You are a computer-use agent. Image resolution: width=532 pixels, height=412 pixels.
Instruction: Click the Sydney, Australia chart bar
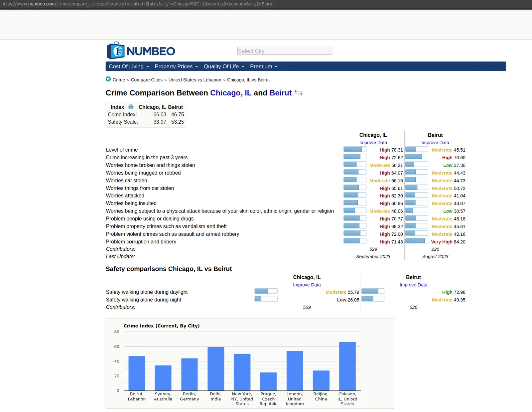click(163, 378)
